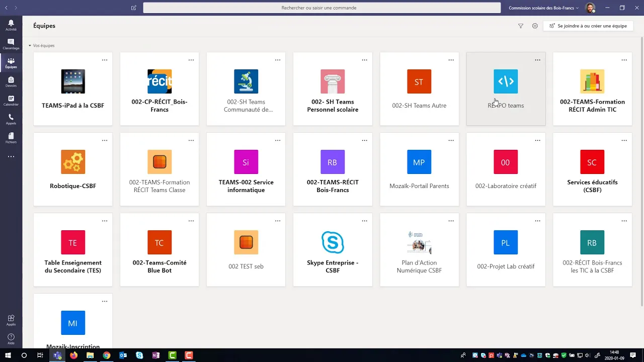
Task: Open options for TEAMS-iPad à la CSBF
Action: click(105, 60)
